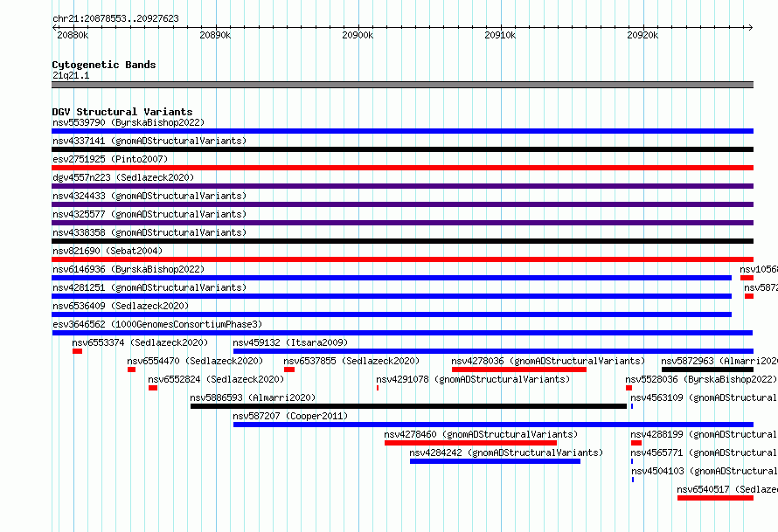Click the blue bar under nsv4284242
778x532 pixels.
[x=495, y=461]
